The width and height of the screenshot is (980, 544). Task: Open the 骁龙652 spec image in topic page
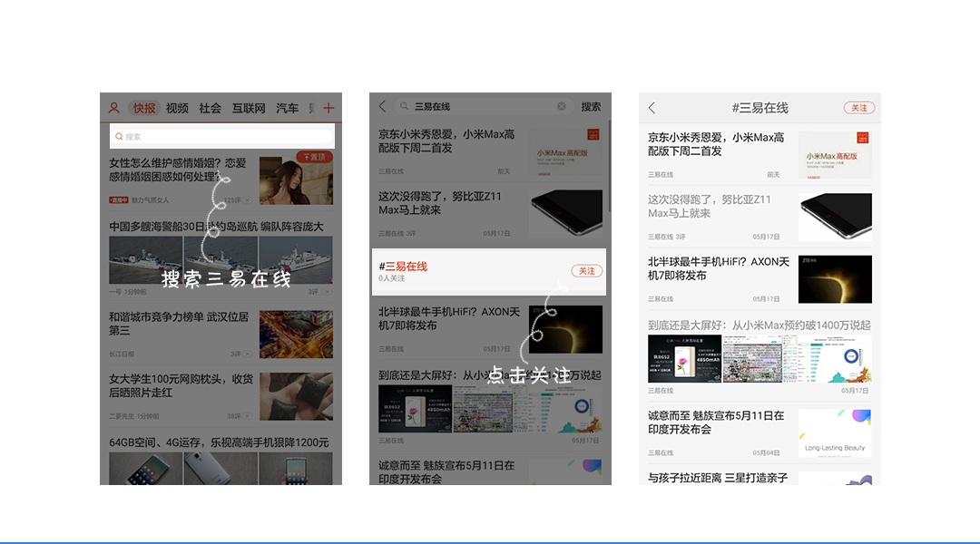pyautogui.click(x=684, y=358)
